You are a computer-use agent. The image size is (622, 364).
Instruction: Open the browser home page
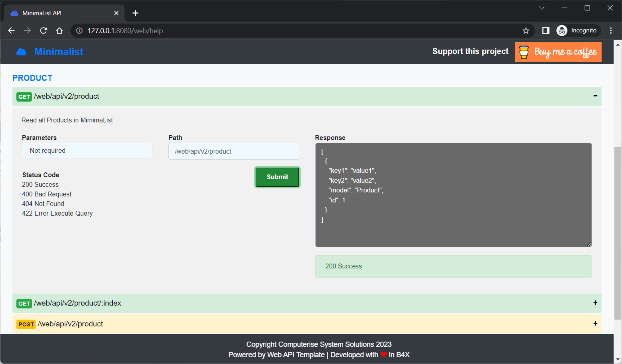60,31
